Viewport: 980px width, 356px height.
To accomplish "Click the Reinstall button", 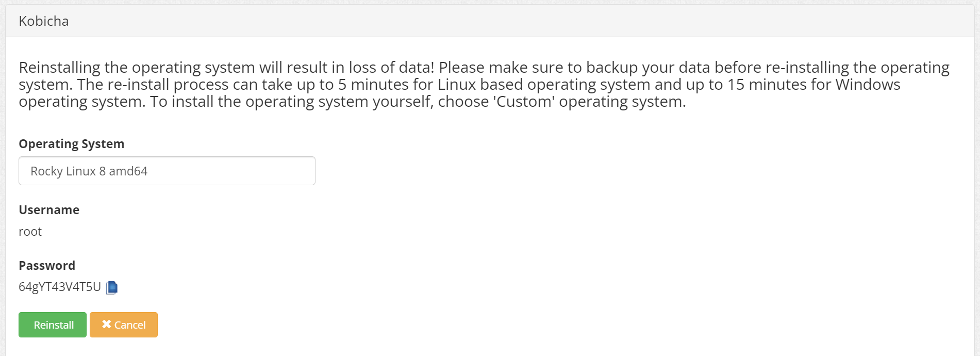I will (x=53, y=325).
